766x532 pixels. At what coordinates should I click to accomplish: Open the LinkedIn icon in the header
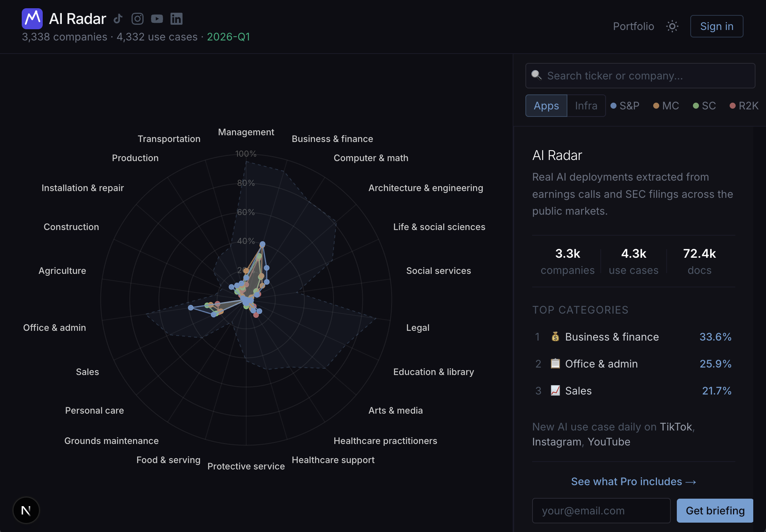tap(176, 18)
